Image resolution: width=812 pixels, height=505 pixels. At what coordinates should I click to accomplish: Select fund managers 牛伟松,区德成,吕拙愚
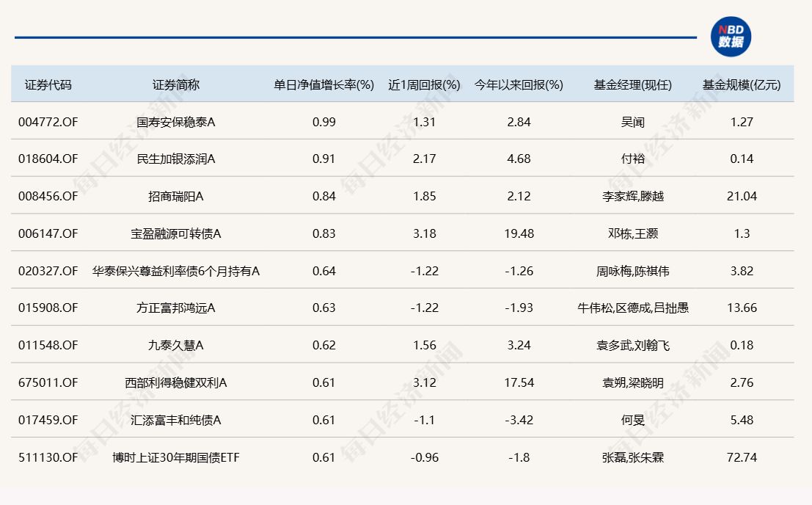tap(632, 308)
